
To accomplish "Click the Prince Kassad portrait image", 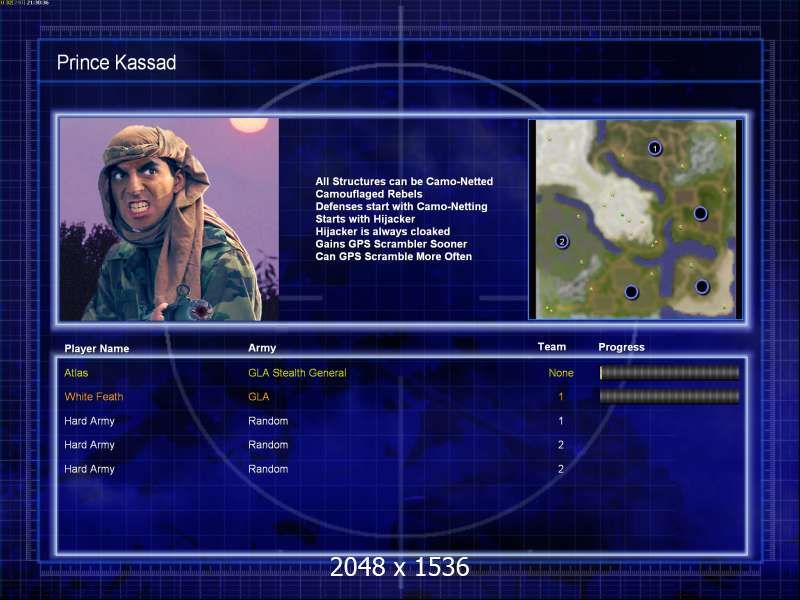I will [x=169, y=219].
